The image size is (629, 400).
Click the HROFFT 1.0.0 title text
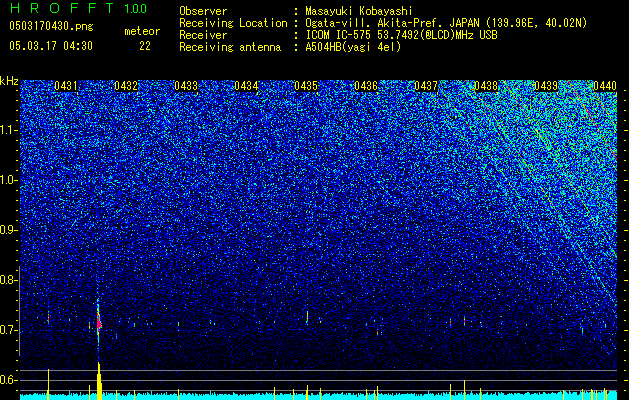click(78, 8)
